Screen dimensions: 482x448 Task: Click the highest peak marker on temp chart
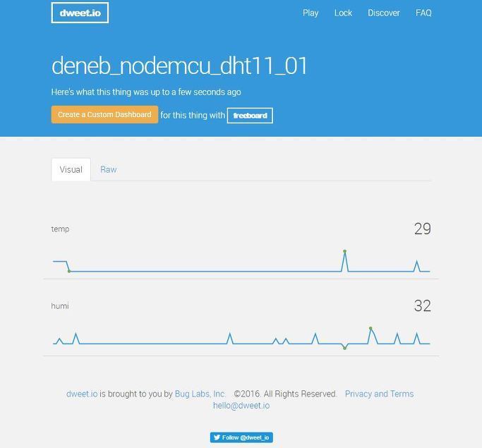coord(345,251)
